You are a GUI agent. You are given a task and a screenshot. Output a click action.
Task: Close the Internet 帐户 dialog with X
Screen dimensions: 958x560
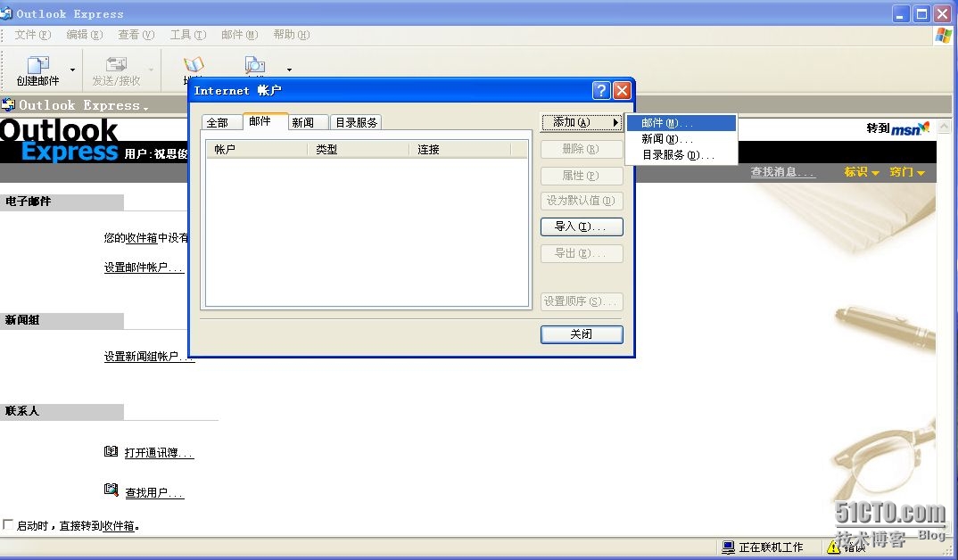622,90
